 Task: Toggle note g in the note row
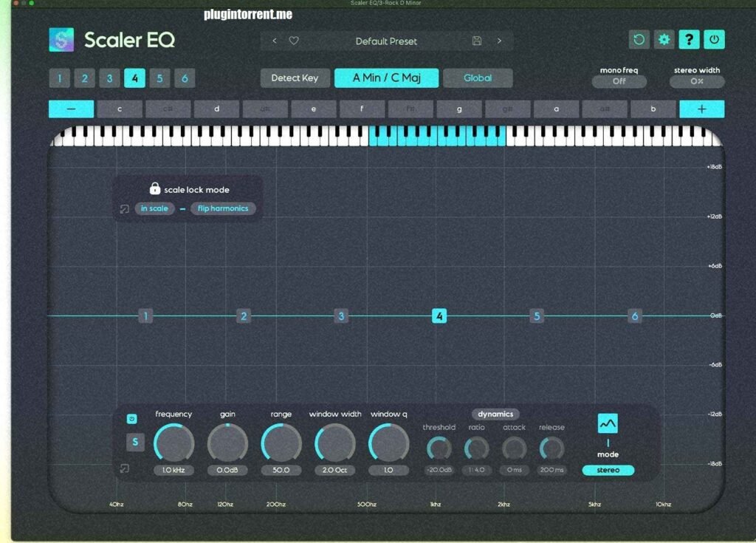pyautogui.click(x=459, y=109)
